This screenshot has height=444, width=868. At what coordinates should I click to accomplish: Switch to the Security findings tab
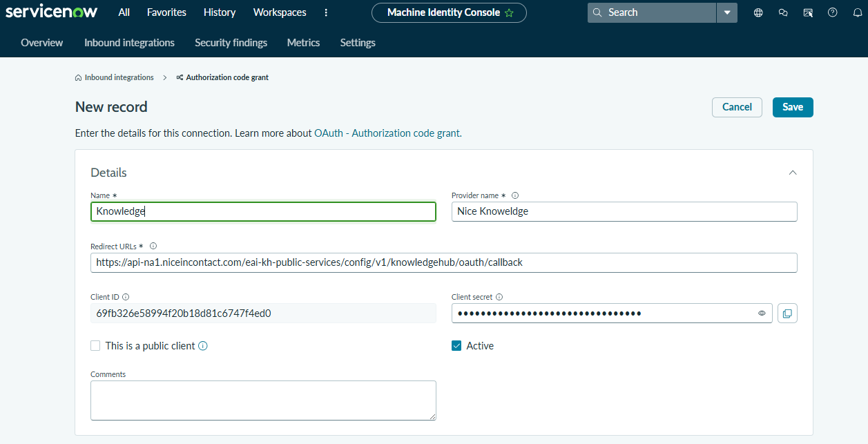[x=231, y=43]
